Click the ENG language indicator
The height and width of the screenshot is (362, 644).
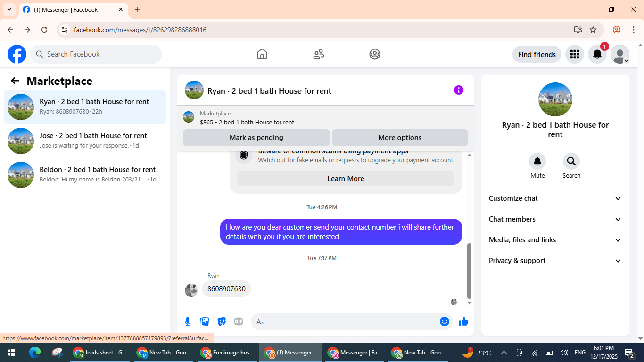coord(580,353)
